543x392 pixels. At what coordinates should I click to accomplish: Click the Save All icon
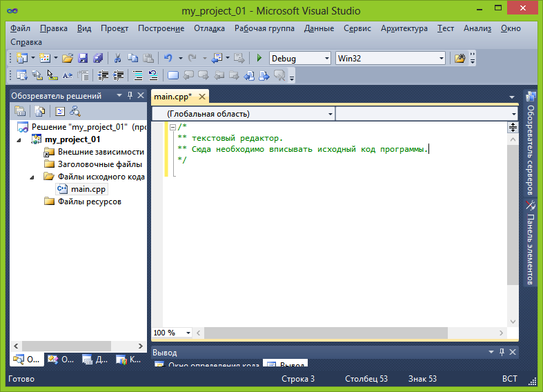pyautogui.click(x=98, y=58)
